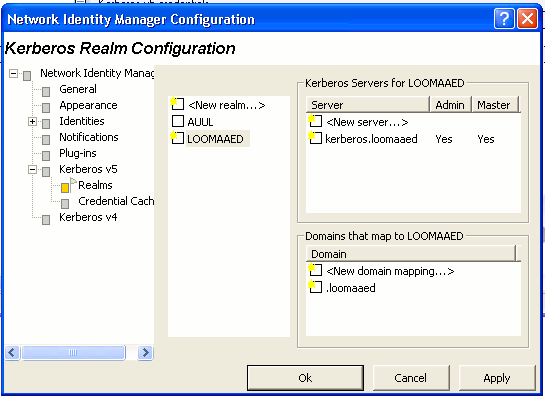The height and width of the screenshot is (399, 545).
Task: Click the Apply button
Action: coord(497,378)
